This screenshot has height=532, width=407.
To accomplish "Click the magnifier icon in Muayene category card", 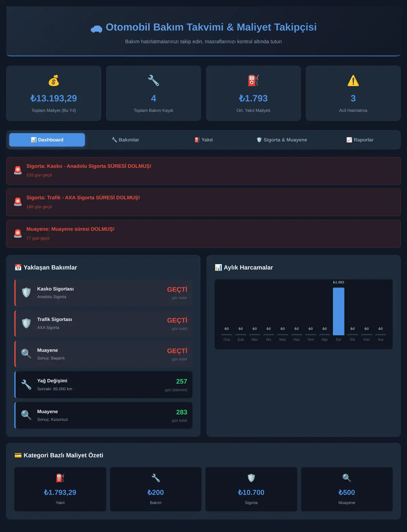I will tap(347, 478).
